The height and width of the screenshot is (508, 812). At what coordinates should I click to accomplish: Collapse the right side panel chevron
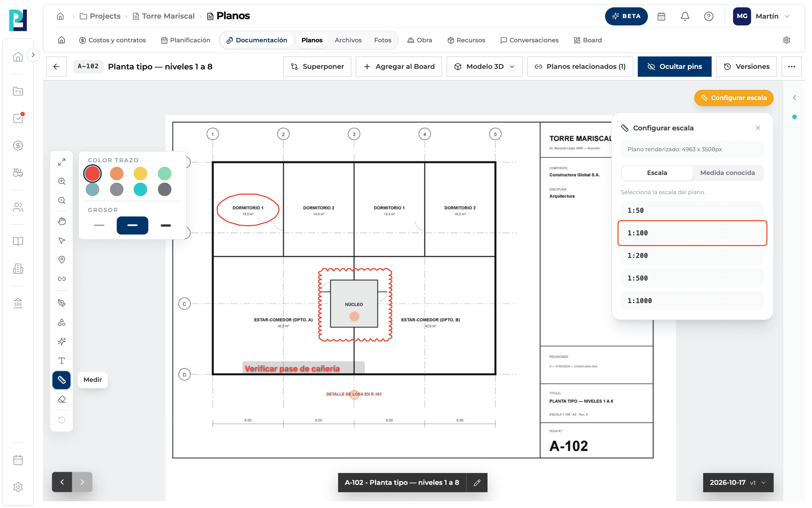point(794,98)
